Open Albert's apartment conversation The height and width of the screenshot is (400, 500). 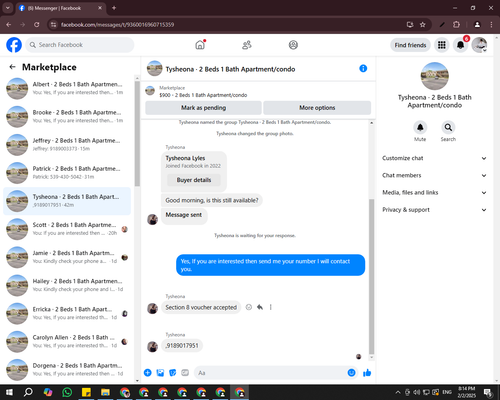[x=67, y=89]
